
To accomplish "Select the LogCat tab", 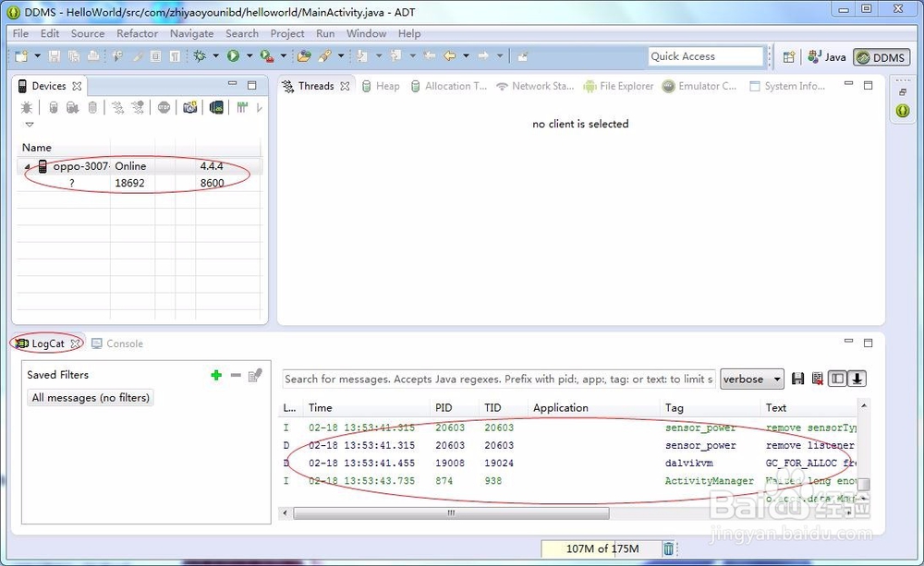I will pos(48,343).
